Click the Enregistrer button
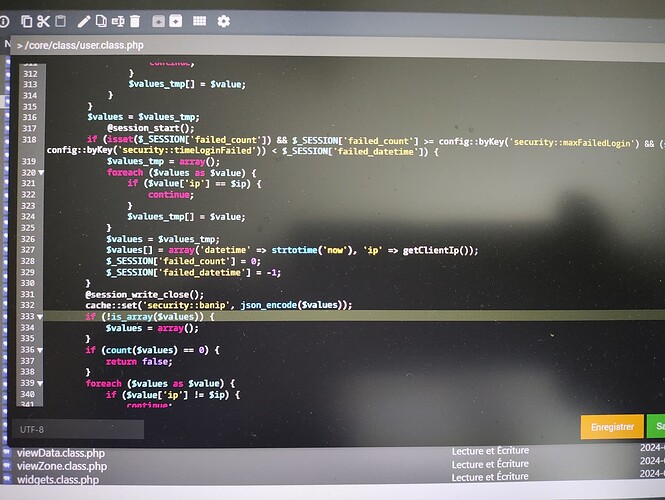665x500 pixels. (x=612, y=427)
